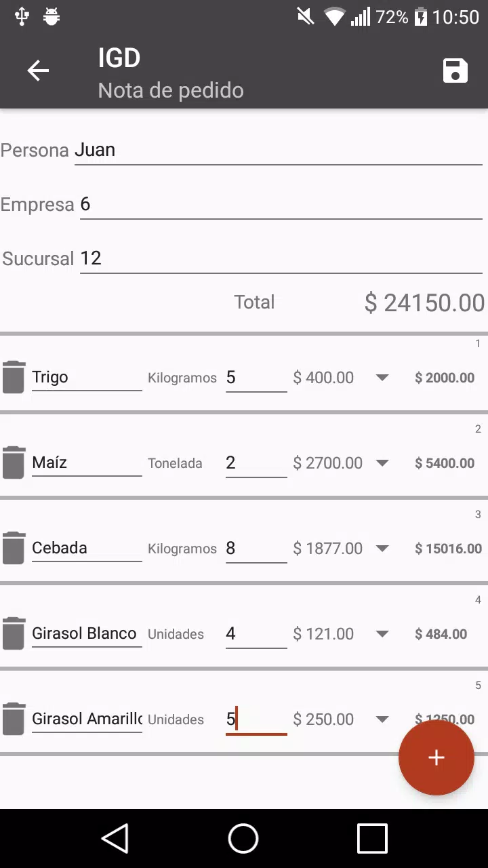Open the Trigo price dropdown arrow
Viewport: 488px width, 868px height.
tap(382, 378)
